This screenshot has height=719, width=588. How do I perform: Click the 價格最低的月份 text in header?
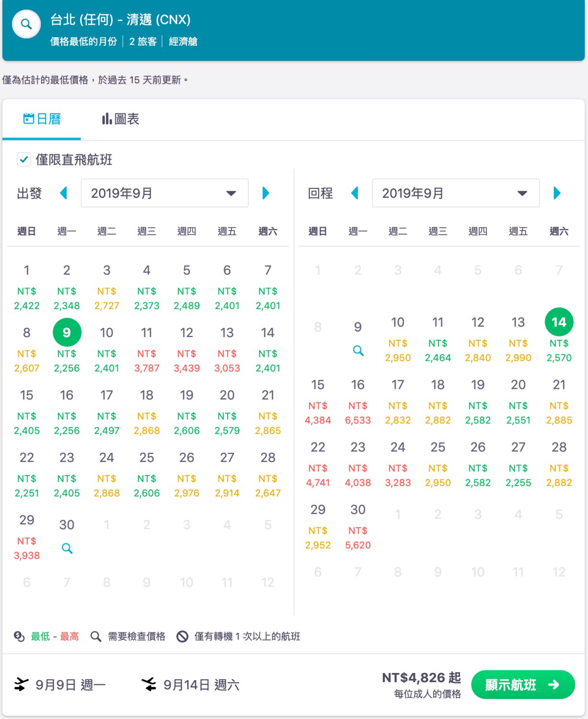tap(83, 41)
